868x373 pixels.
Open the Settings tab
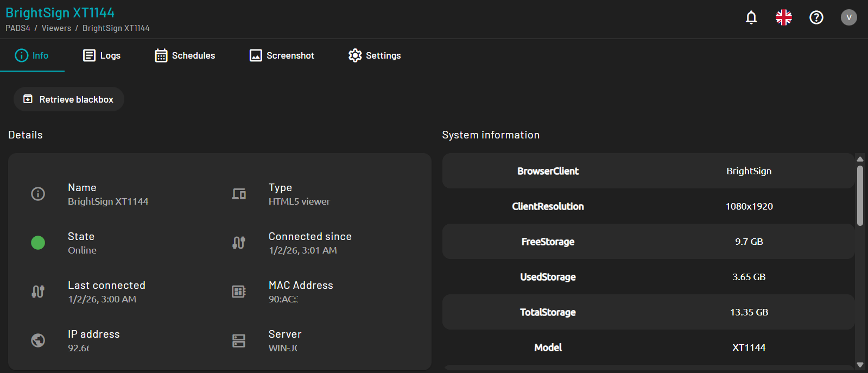(375, 55)
